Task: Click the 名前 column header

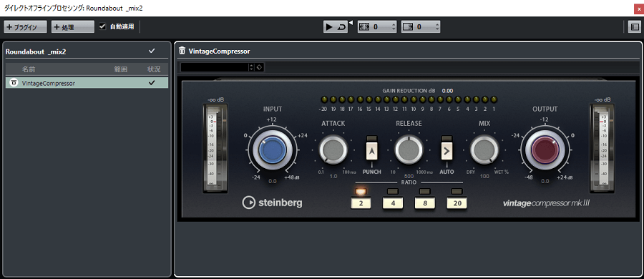Action: [29, 69]
